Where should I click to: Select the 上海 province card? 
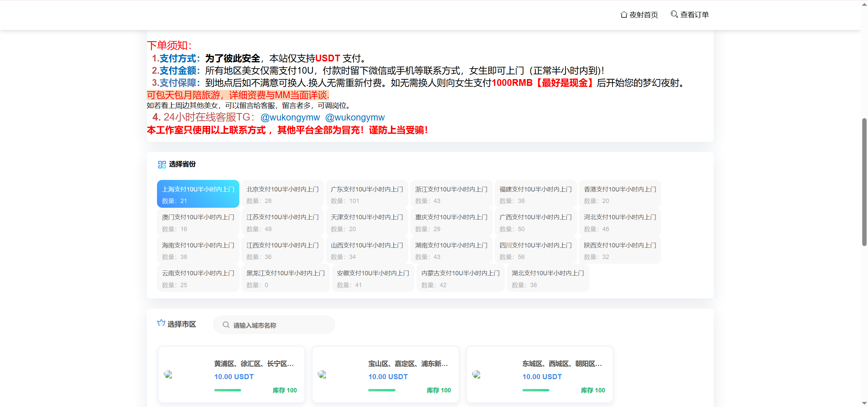pos(198,194)
